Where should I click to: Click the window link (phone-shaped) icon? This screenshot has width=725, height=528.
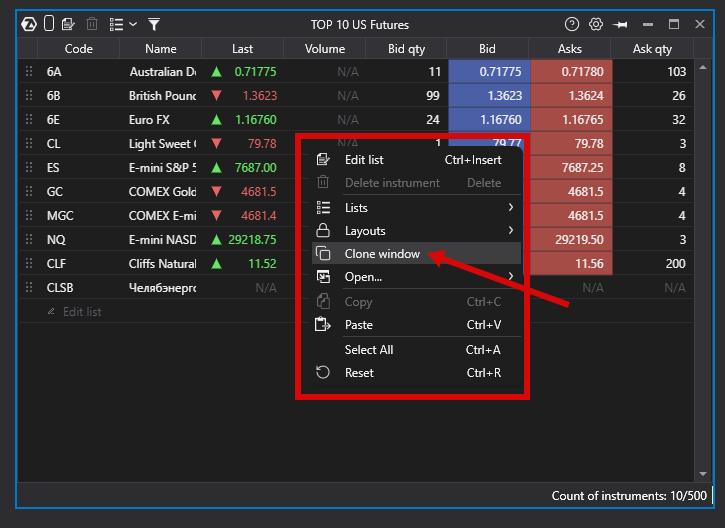pos(49,24)
